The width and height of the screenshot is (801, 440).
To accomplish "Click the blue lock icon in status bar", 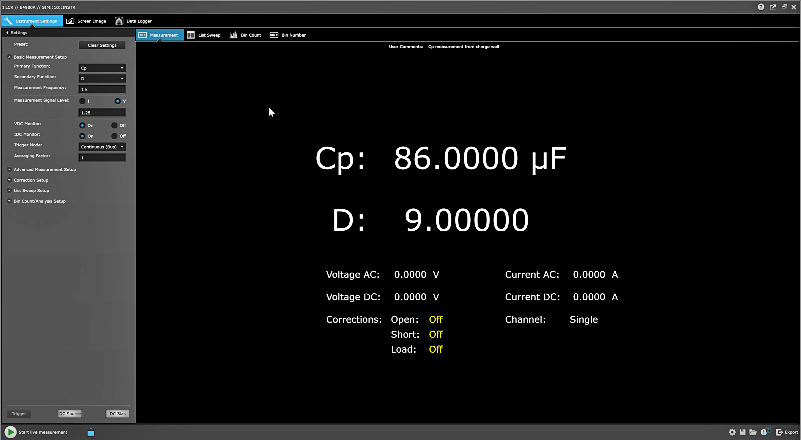I will pyautogui.click(x=89, y=432).
